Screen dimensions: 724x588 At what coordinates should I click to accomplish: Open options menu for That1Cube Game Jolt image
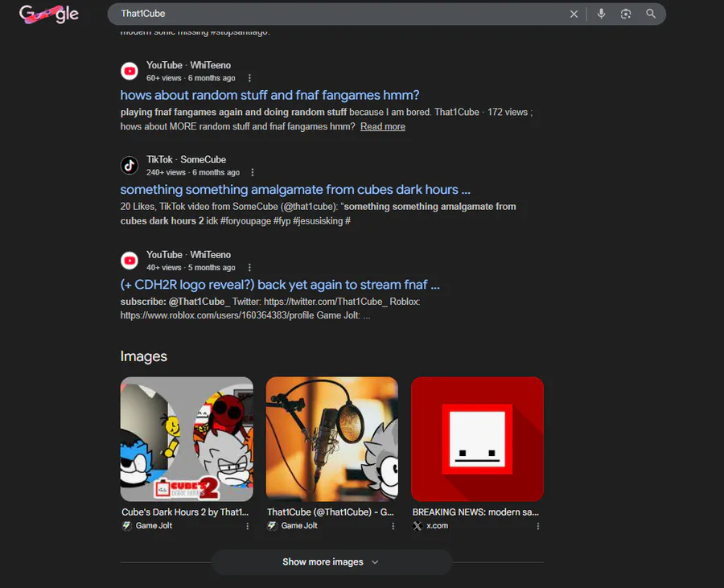[393, 526]
